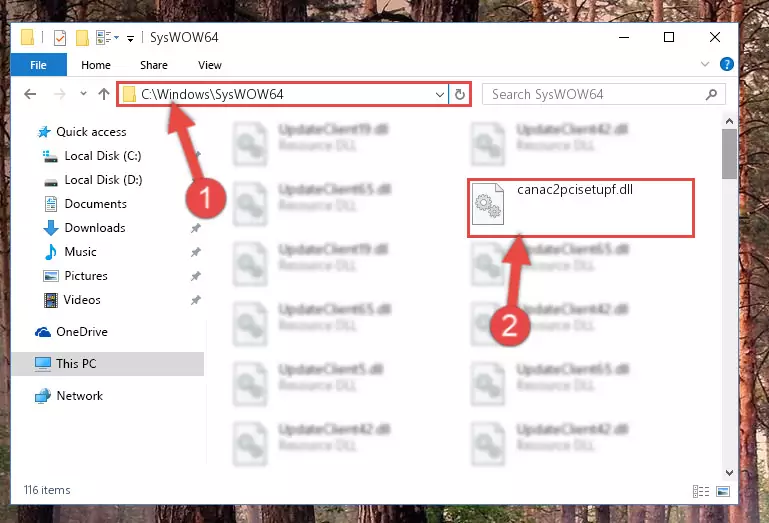Unpin Pictures via its pin icon
The image size is (769, 523).
[196, 276]
